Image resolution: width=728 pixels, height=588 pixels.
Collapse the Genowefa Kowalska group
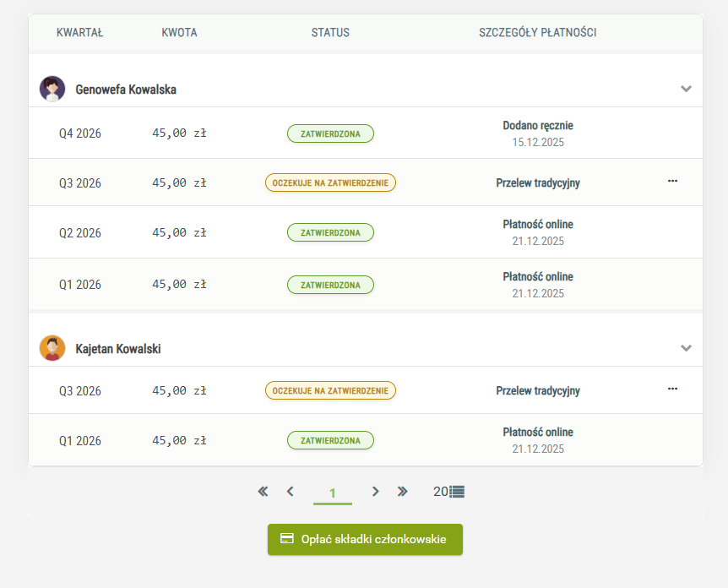pos(686,89)
